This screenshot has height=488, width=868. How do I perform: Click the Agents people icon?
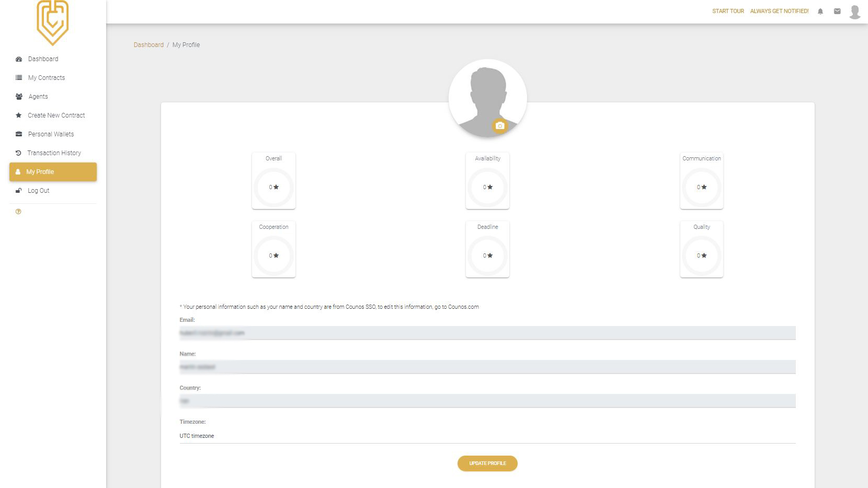19,97
